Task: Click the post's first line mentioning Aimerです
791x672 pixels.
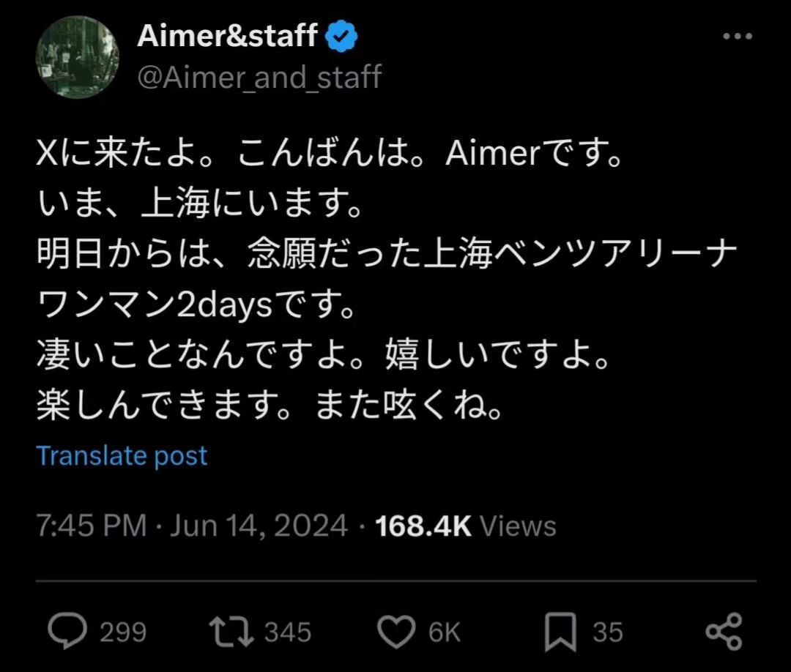Action: (330, 157)
